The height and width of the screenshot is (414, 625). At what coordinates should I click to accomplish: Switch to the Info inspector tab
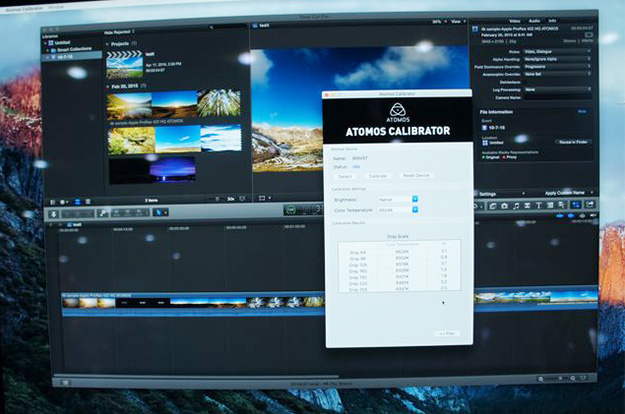552,20
